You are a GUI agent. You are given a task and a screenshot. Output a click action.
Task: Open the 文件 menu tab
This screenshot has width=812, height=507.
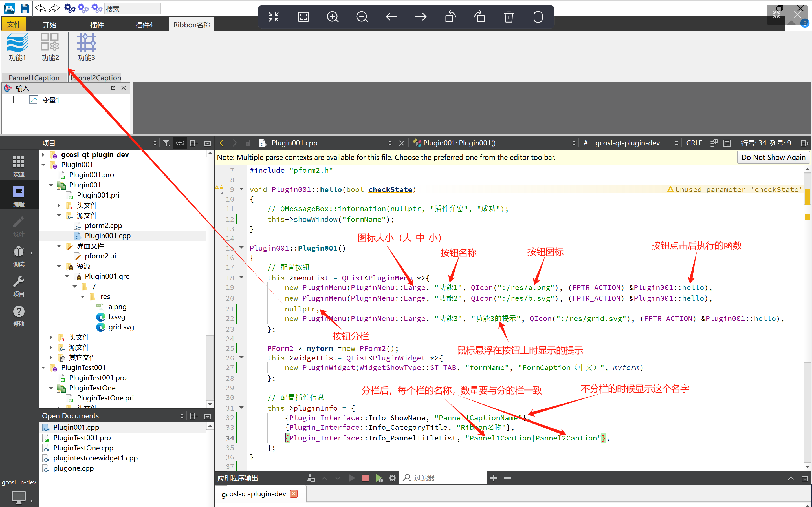[x=14, y=25]
